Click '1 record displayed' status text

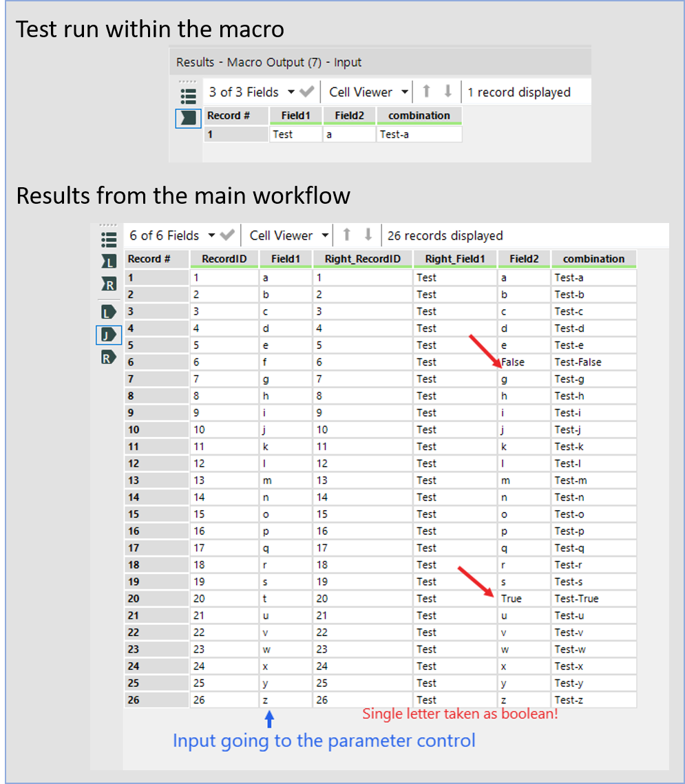tap(519, 92)
